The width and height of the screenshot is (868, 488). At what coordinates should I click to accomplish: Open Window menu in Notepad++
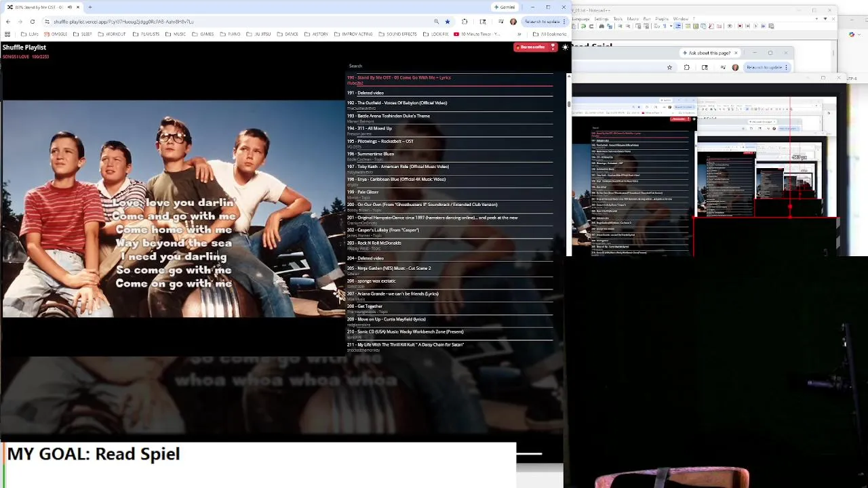pyautogui.click(x=680, y=19)
